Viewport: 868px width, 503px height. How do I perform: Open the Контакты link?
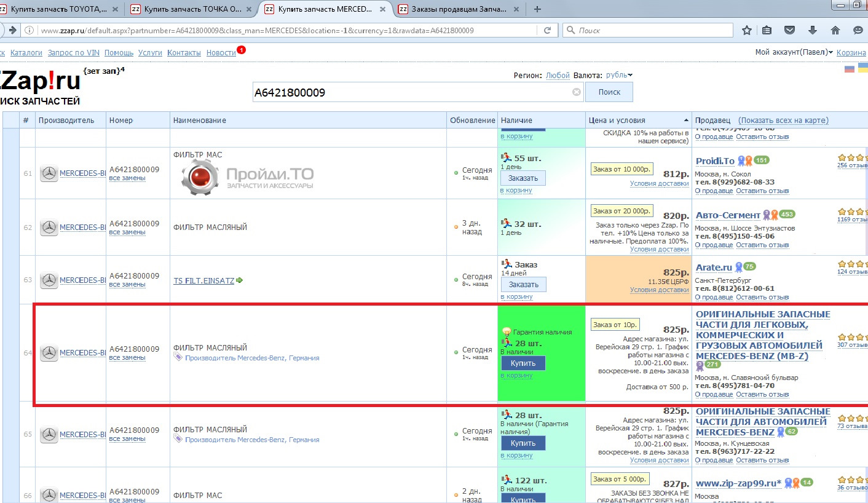pos(184,53)
